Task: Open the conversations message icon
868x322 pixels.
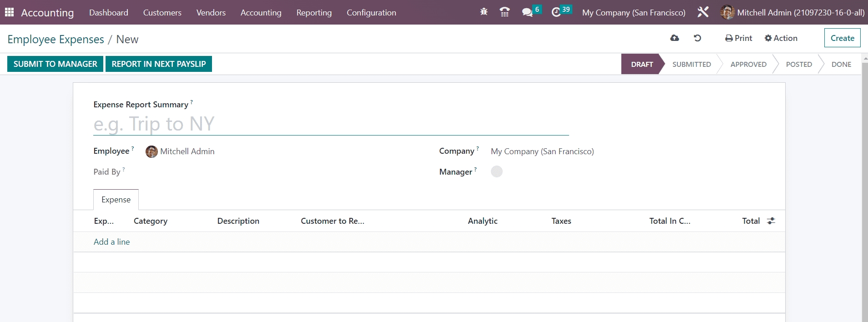Action: coord(527,12)
